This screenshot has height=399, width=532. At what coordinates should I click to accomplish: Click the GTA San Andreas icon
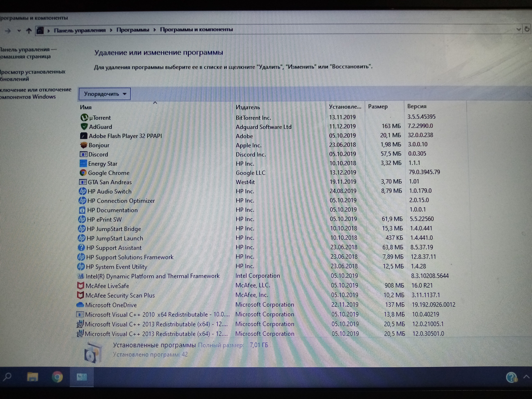click(x=83, y=182)
